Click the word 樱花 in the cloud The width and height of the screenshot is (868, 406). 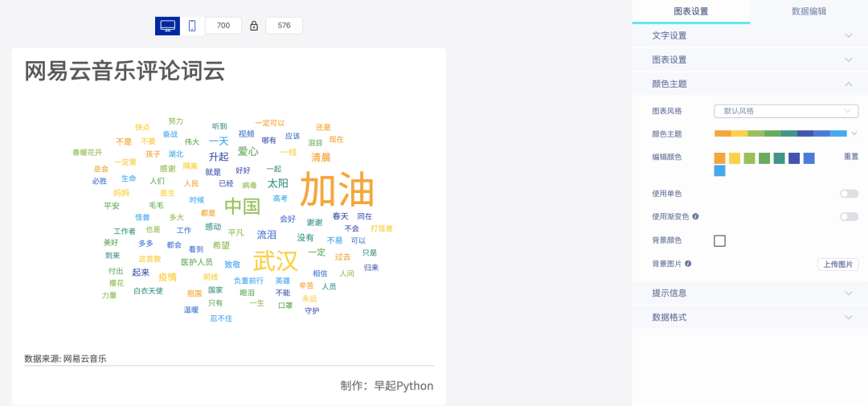tap(117, 283)
